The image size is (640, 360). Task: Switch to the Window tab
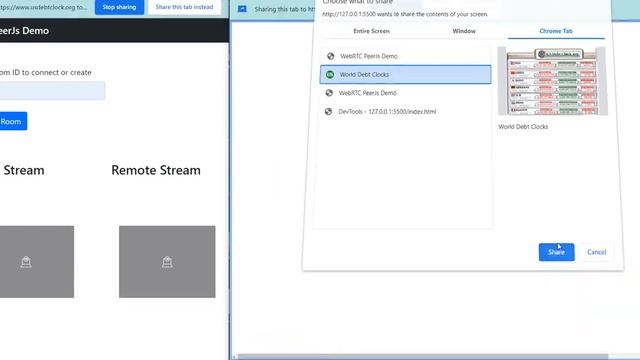(x=464, y=31)
